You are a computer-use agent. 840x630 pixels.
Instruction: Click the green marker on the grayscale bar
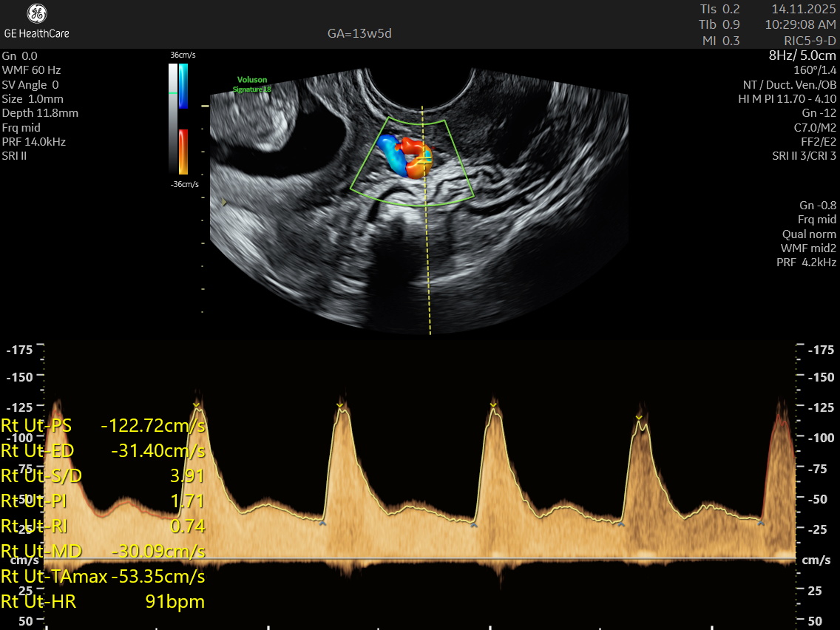click(173, 93)
